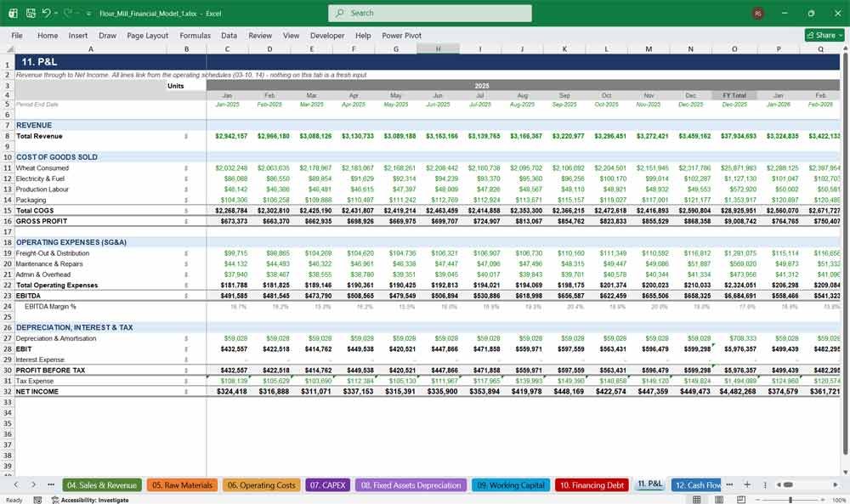Select column O header
Screen dimensions: 850x504
click(734, 48)
